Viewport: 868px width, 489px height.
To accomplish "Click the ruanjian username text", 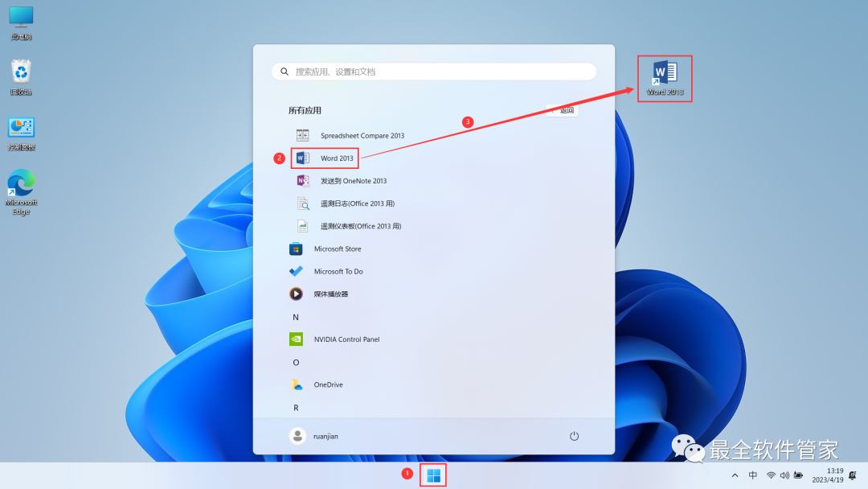I will [325, 436].
